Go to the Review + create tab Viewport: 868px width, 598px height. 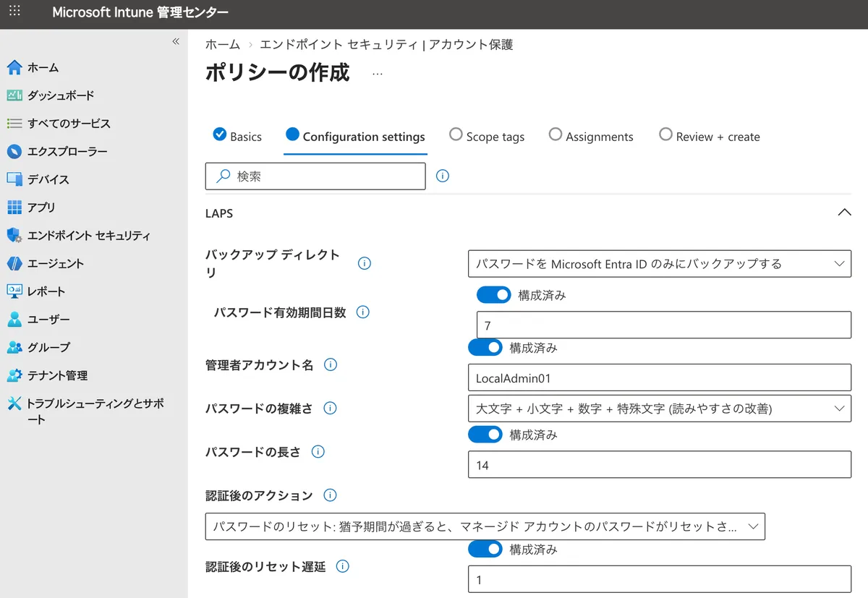pos(710,137)
